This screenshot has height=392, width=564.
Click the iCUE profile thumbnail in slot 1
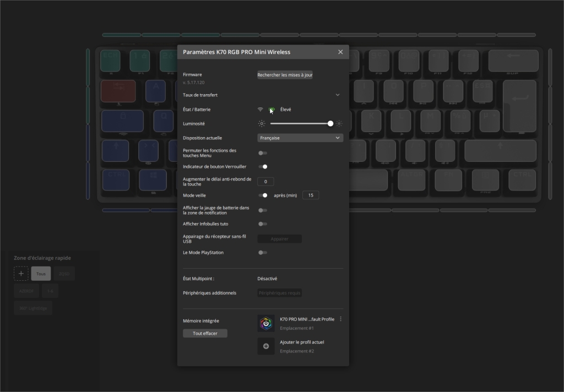click(x=266, y=323)
